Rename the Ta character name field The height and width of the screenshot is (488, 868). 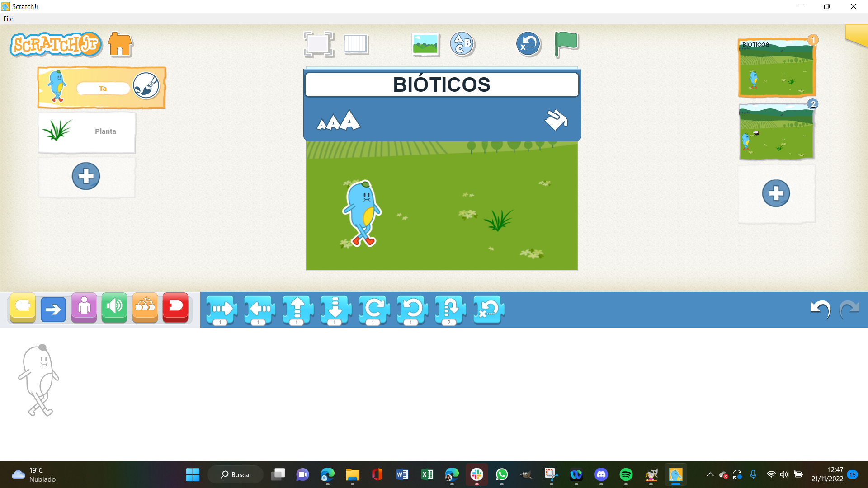coord(103,89)
